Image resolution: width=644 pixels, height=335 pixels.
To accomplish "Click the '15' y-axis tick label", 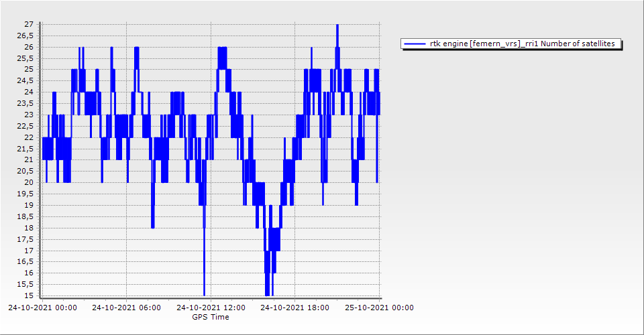I will [29, 295].
